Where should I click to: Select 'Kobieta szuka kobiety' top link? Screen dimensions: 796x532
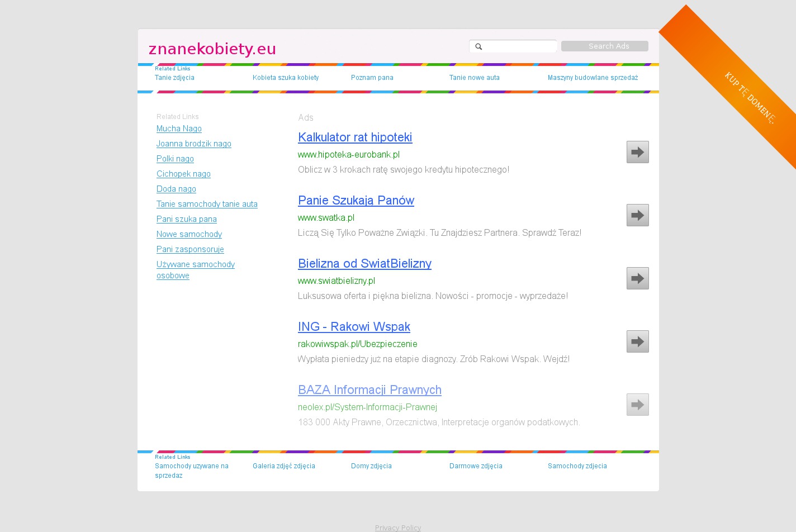(286, 78)
